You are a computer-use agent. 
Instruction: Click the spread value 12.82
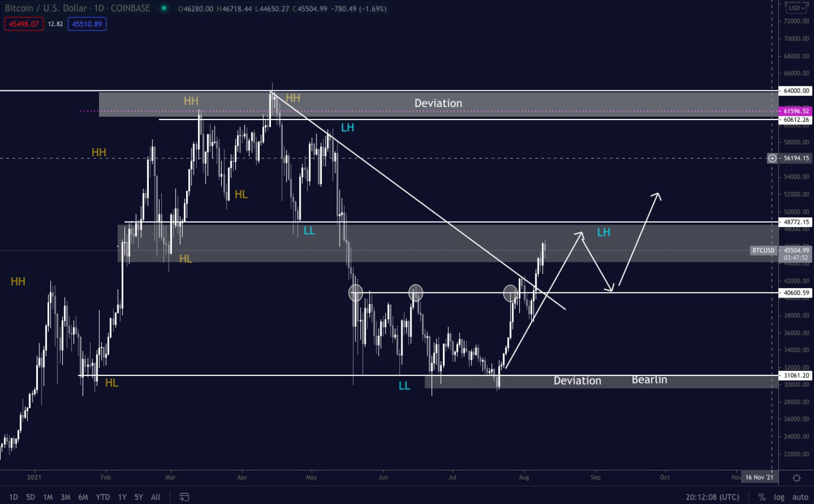[x=55, y=24]
